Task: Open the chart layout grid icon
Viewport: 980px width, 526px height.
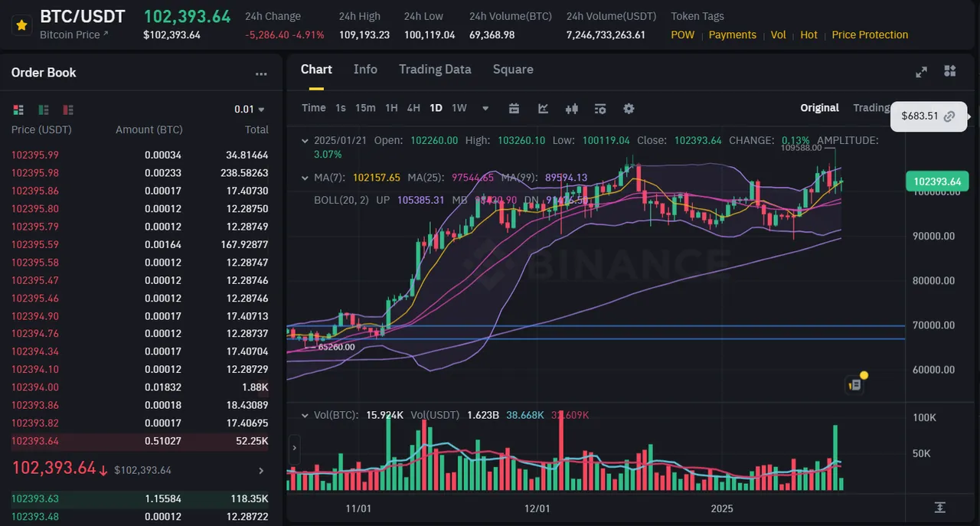Action: tap(950, 71)
